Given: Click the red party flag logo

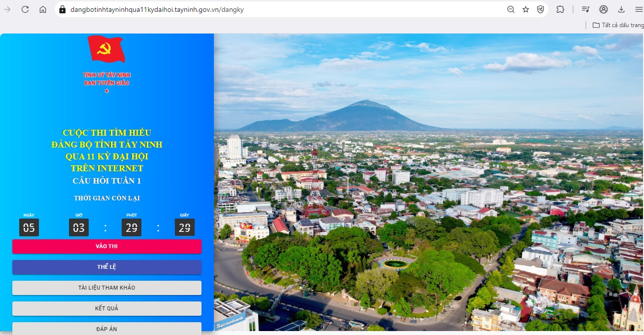Looking at the screenshot, I should [x=106, y=49].
